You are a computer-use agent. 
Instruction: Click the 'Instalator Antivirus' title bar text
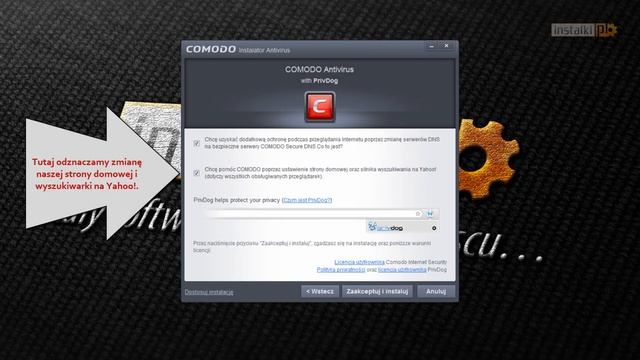[264, 50]
